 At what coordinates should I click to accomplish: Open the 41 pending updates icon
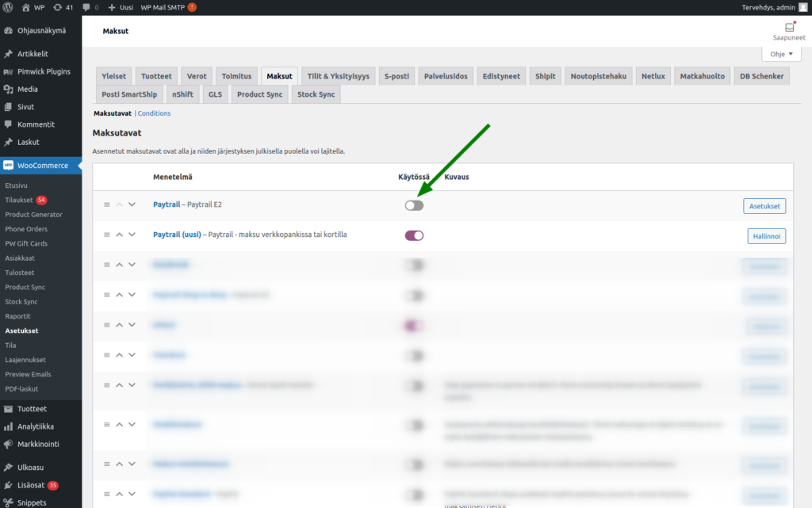point(57,7)
